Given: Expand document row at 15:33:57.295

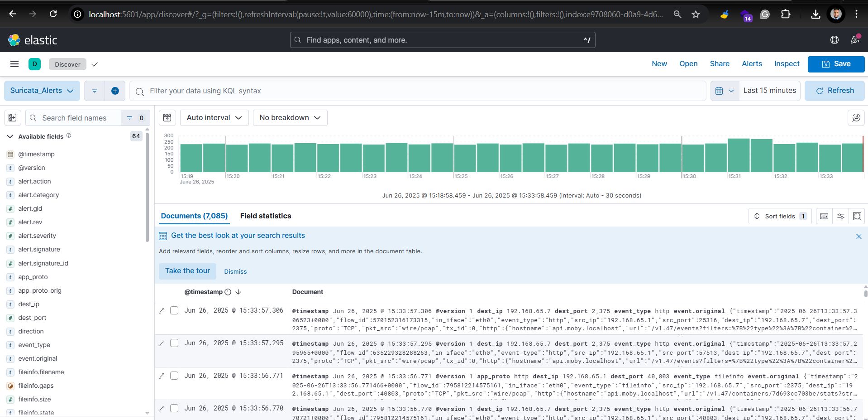Looking at the screenshot, I should pyautogui.click(x=162, y=343).
